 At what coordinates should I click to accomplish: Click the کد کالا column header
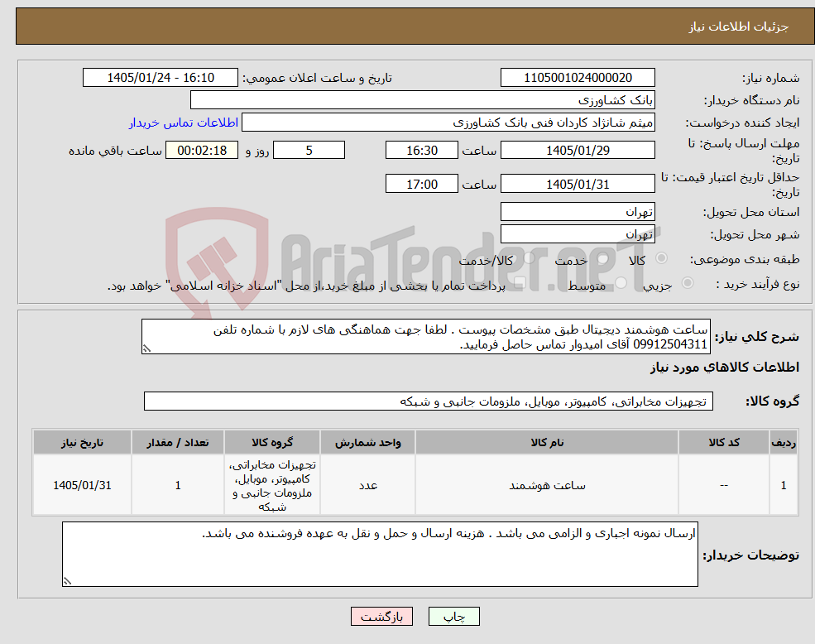pyautogui.click(x=723, y=442)
